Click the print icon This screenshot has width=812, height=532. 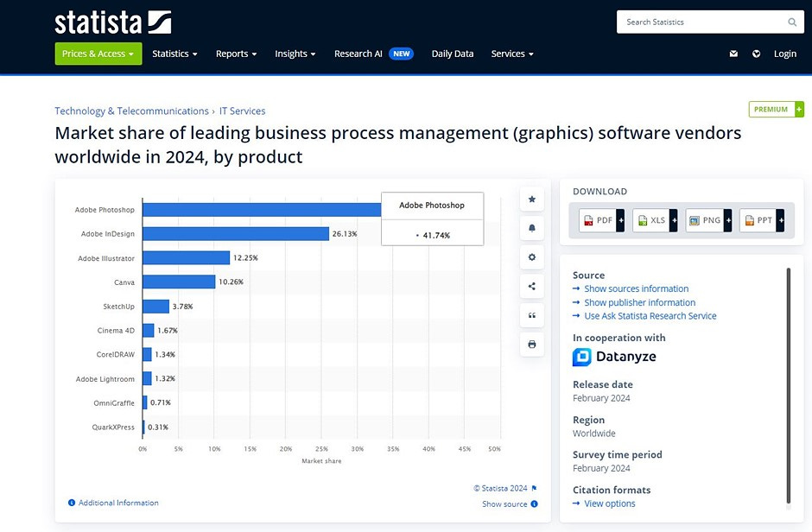tap(532, 344)
